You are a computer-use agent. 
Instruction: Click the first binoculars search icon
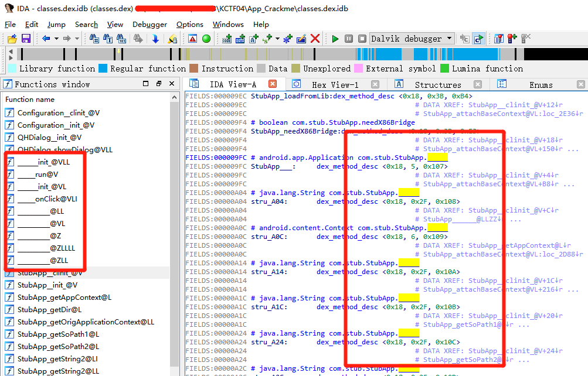tap(94, 39)
